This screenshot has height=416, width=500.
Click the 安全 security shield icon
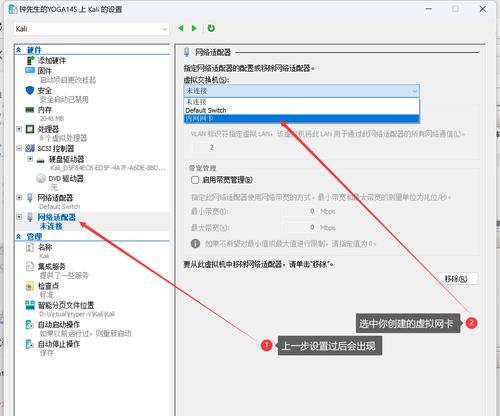(x=30, y=90)
